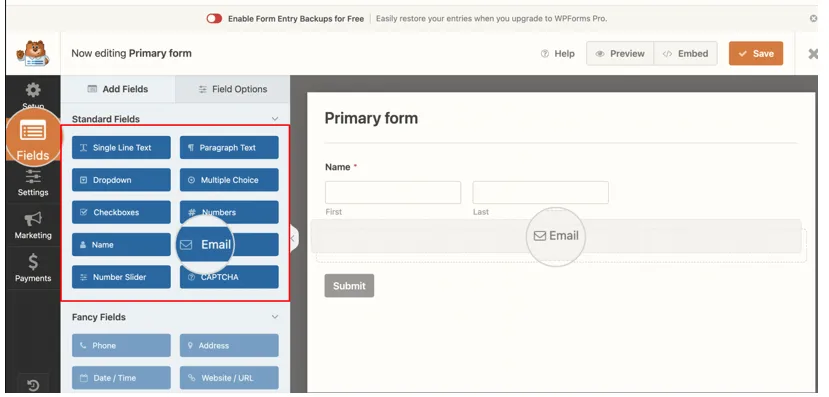Open Marketing megaphone icon

click(33, 219)
